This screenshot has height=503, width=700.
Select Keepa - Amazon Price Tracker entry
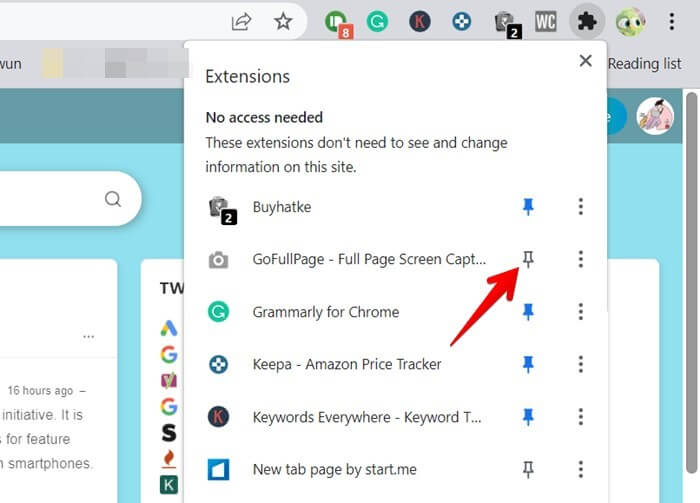click(x=346, y=364)
